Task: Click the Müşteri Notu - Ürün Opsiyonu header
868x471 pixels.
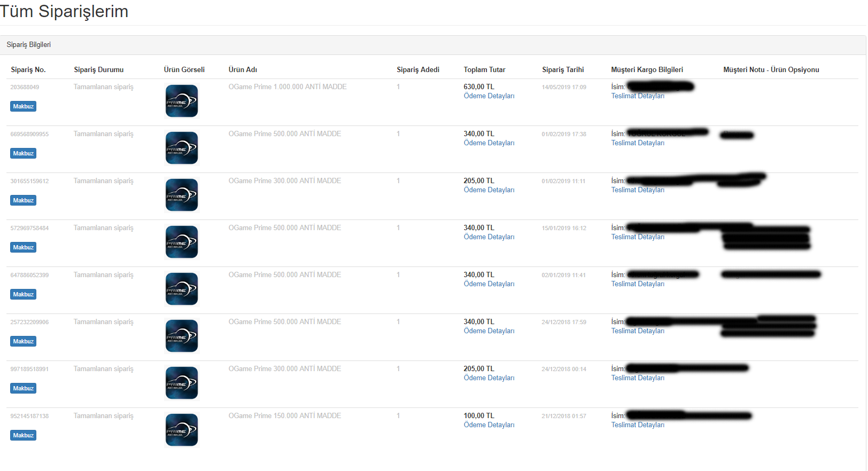Action: pos(771,70)
